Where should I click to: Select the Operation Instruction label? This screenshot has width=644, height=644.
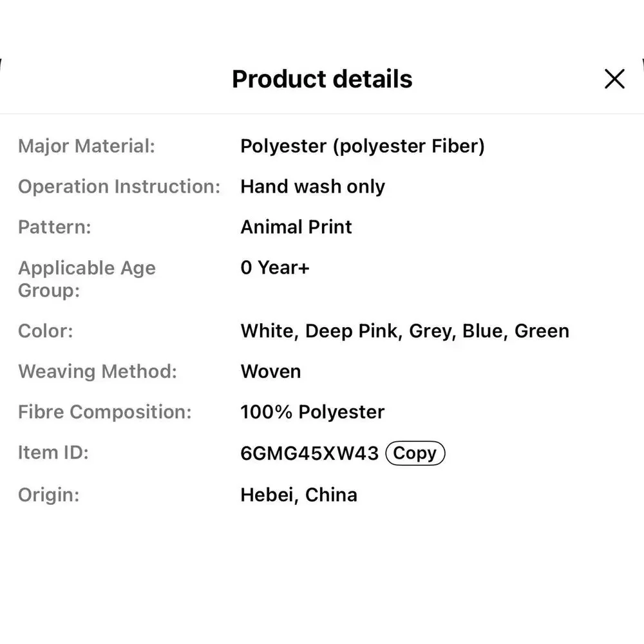tap(120, 187)
